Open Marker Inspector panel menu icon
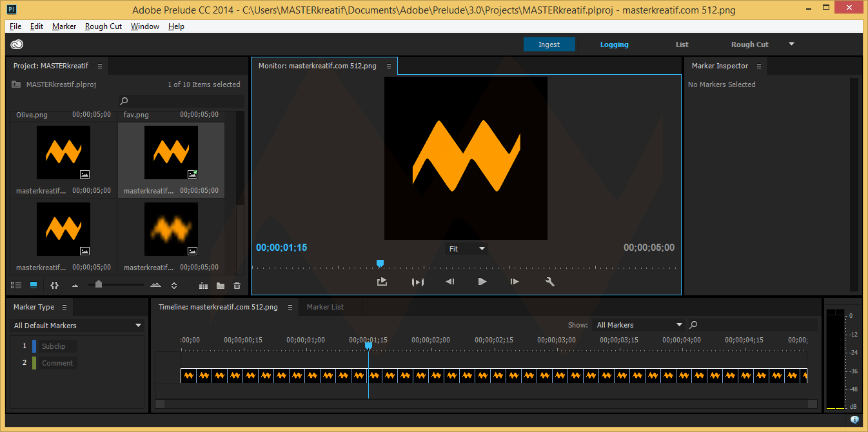The width and height of the screenshot is (868, 432). [x=759, y=66]
